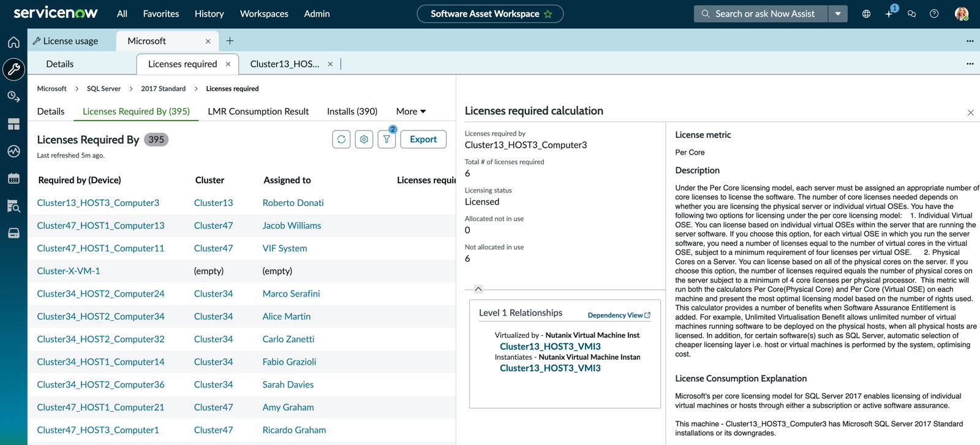Switch to the Details subtab
The width and height of the screenshot is (980, 445).
60,64
